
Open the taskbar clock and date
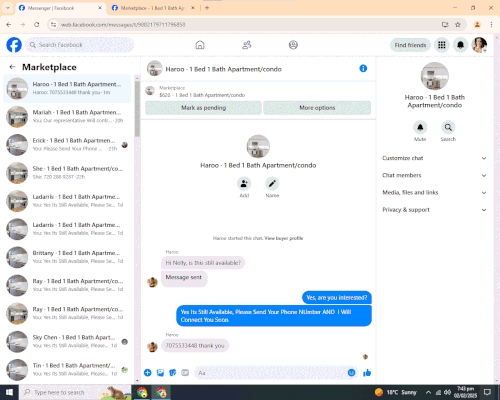pyautogui.click(x=466, y=392)
